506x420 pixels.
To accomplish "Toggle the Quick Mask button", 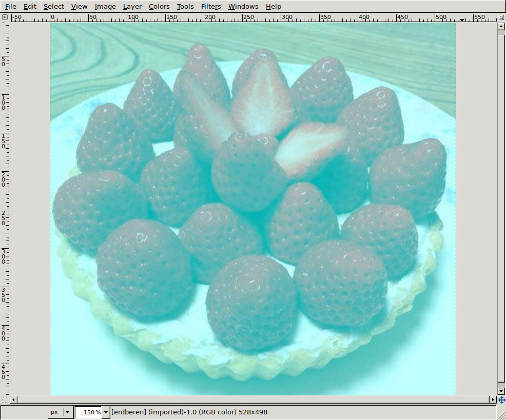I will pyautogui.click(x=5, y=399).
